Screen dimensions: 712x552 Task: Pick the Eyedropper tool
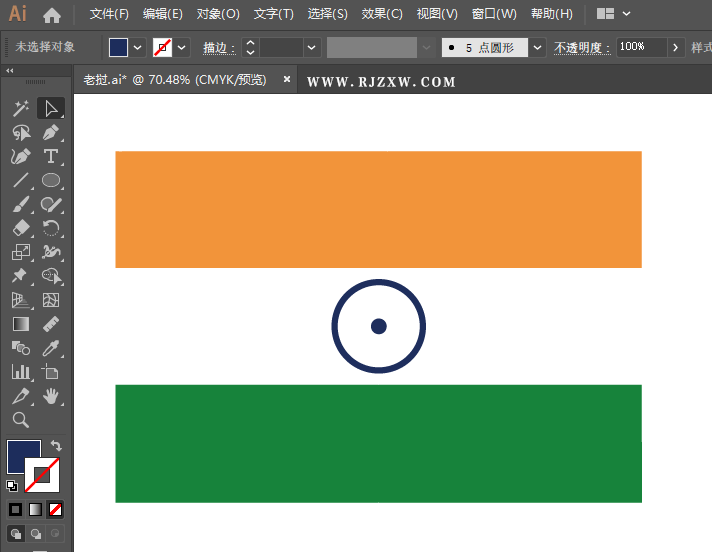(51, 348)
